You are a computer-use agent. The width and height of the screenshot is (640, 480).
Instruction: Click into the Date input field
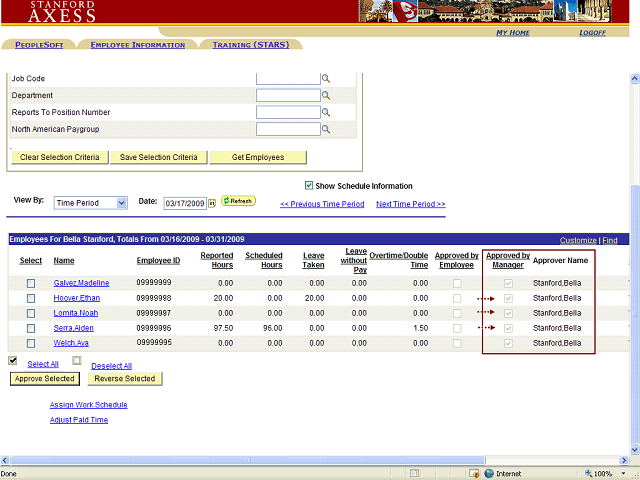coord(184,203)
